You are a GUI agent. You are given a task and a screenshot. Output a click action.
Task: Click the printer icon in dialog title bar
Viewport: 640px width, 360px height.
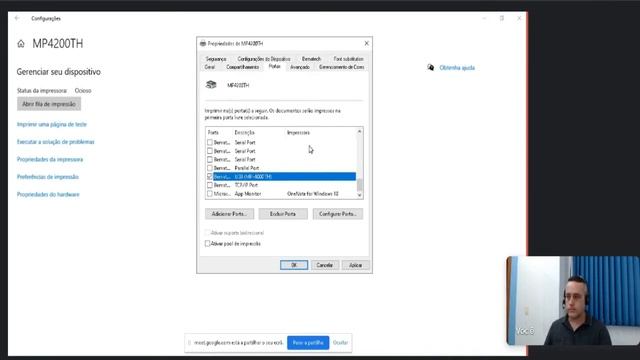(x=203, y=43)
